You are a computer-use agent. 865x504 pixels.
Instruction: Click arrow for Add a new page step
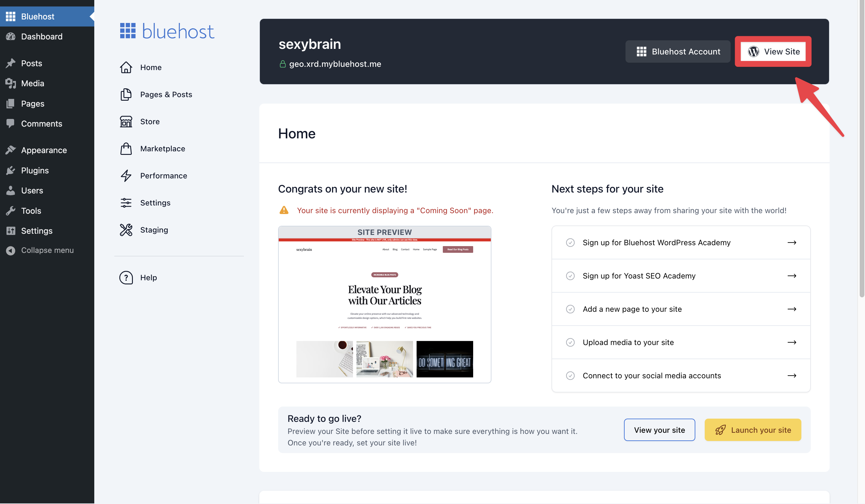coord(792,309)
